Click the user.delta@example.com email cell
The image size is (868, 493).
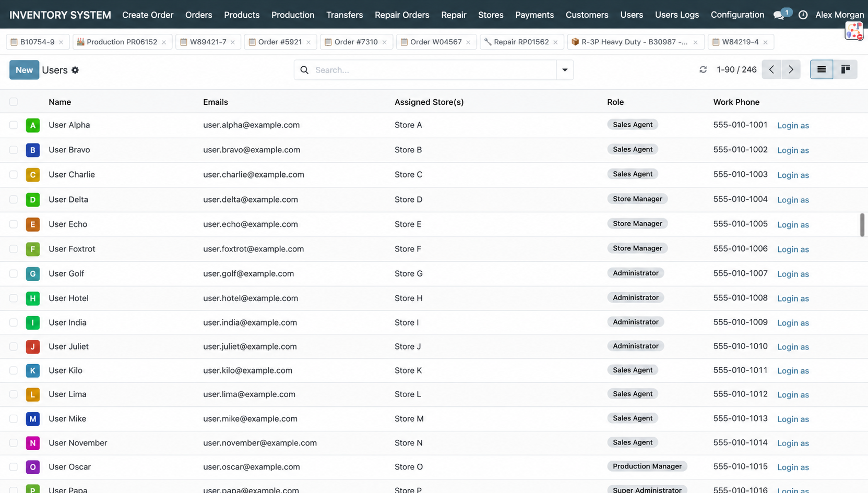coord(251,199)
